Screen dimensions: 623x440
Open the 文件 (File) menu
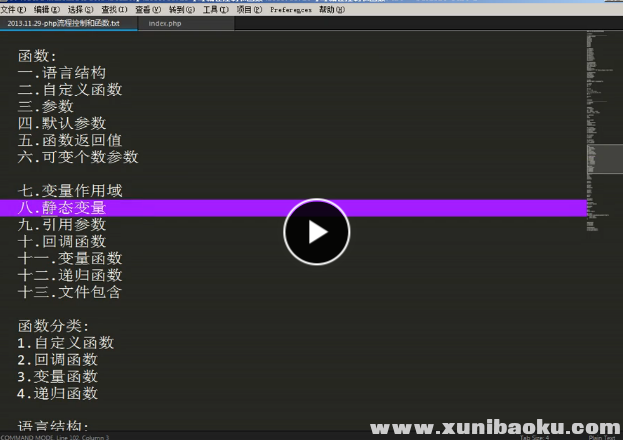[x=13, y=8]
